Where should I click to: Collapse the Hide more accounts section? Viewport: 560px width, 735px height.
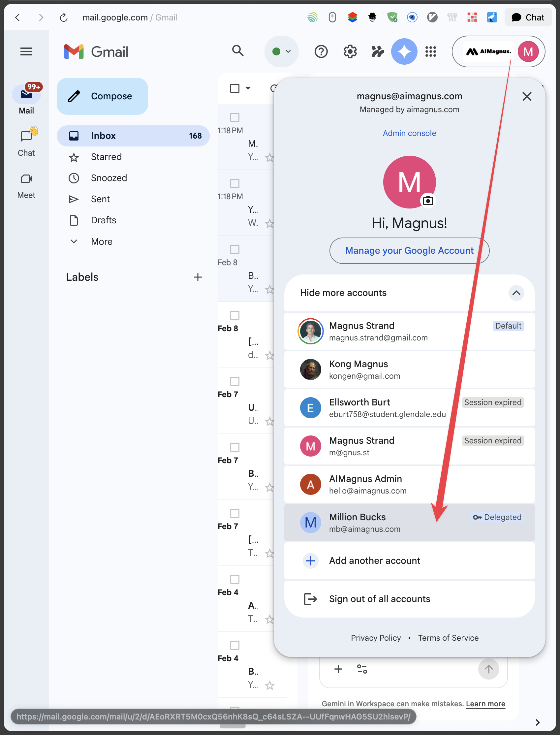pos(516,293)
